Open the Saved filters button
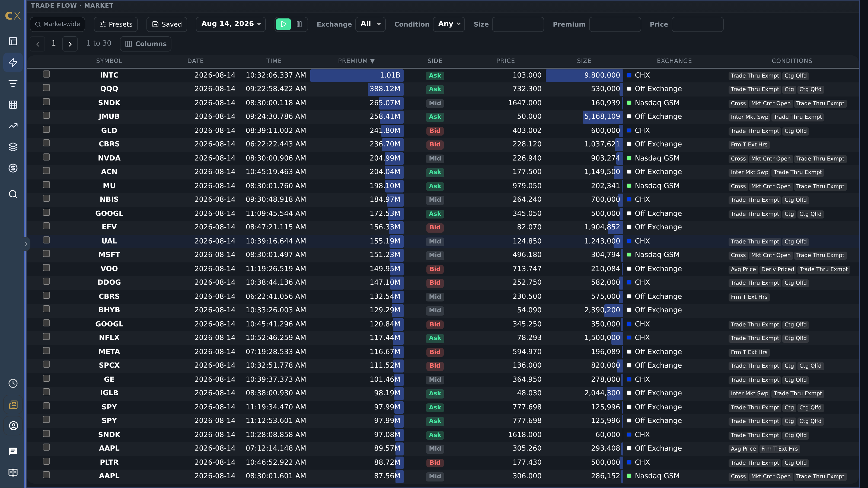Screen dimensions: 868x488 click(167, 24)
